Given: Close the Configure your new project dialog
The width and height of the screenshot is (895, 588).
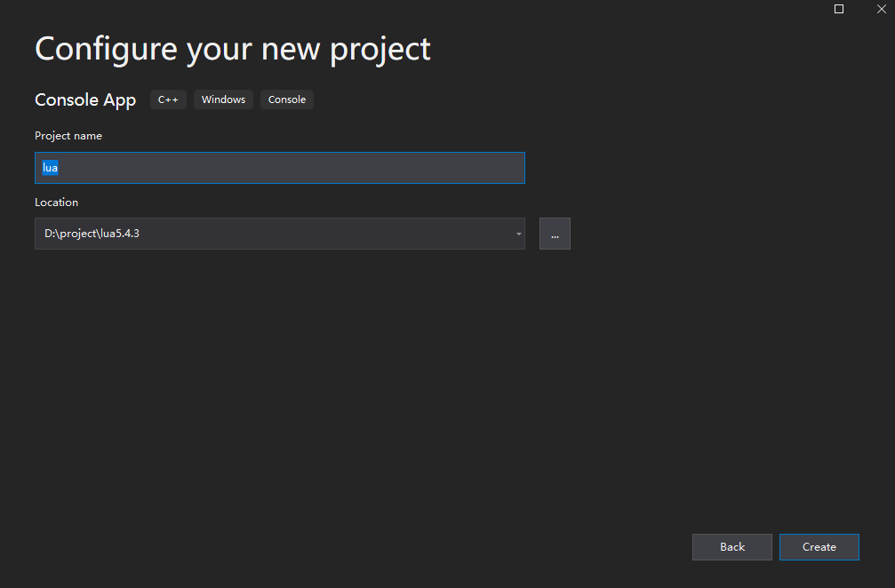Looking at the screenshot, I should pyautogui.click(x=882, y=9).
